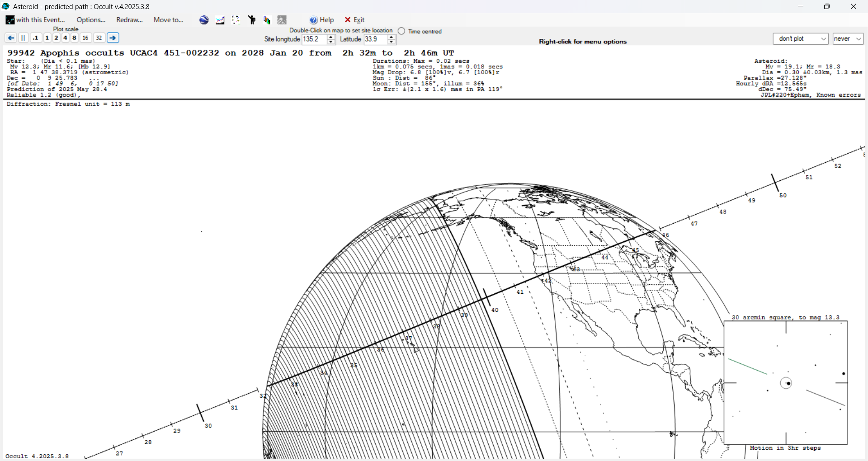Click the colored stacked pages icon
Image resolution: width=868 pixels, height=461 pixels.
(267, 20)
